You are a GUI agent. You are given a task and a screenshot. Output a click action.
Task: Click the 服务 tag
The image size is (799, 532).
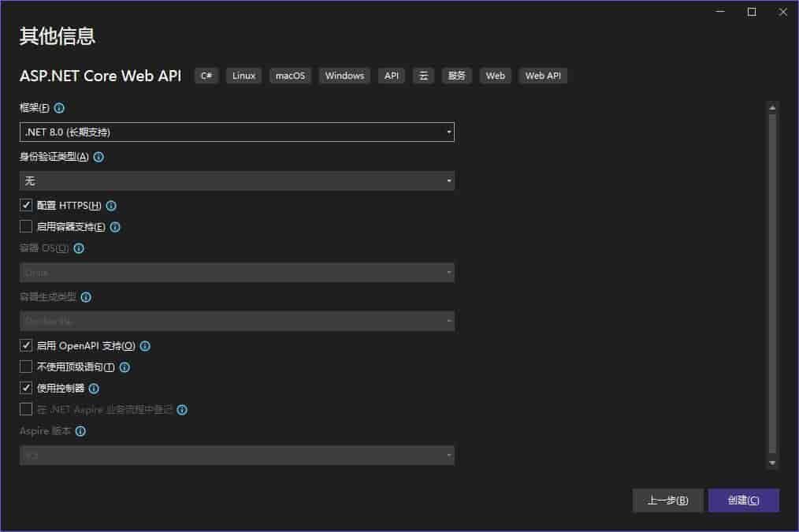(x=456, y=76)
